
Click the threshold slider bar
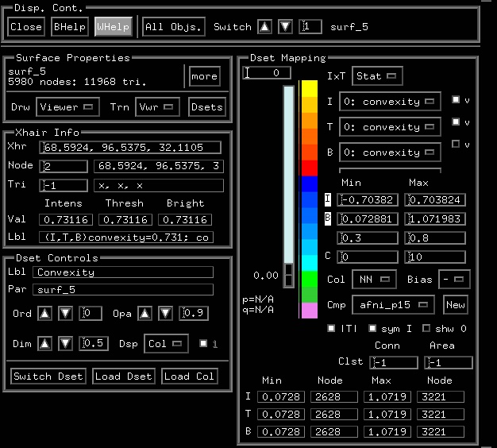click(288, 187)
